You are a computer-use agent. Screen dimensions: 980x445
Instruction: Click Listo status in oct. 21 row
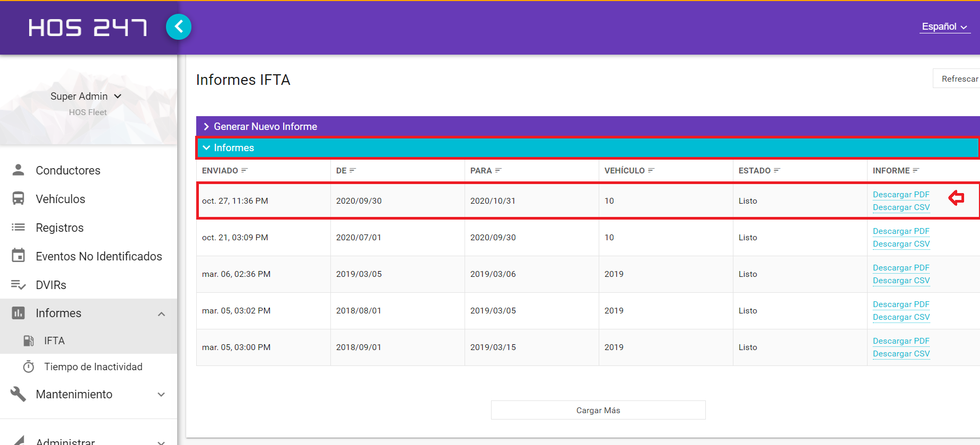tap(748, 238)
